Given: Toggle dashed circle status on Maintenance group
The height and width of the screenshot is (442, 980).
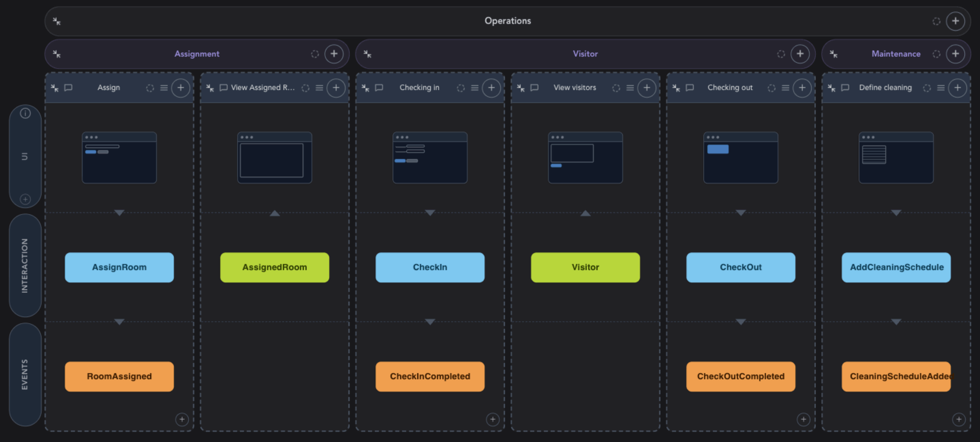Looking at the screenshot, I should pos(936,54).
